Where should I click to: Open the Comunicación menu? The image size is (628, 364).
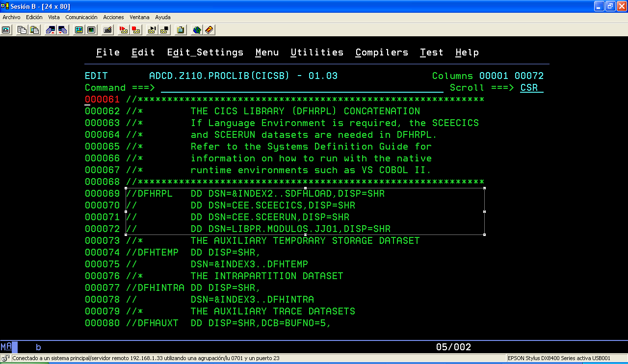(81, 17)
